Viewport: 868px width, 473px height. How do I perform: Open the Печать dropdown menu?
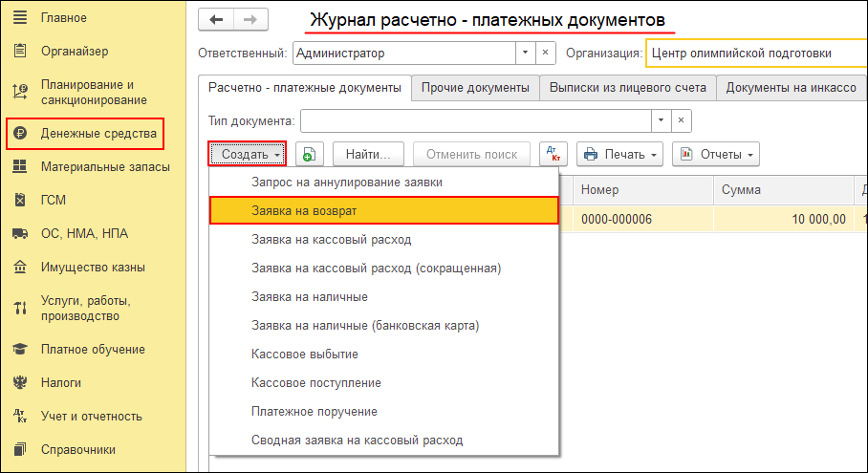[x=620, y=155]
